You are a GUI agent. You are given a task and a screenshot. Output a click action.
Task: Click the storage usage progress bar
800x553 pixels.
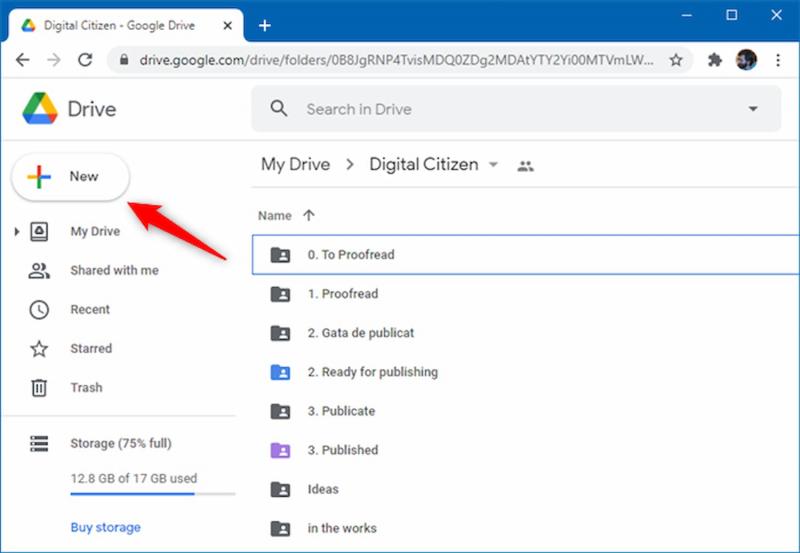(153, 494)
